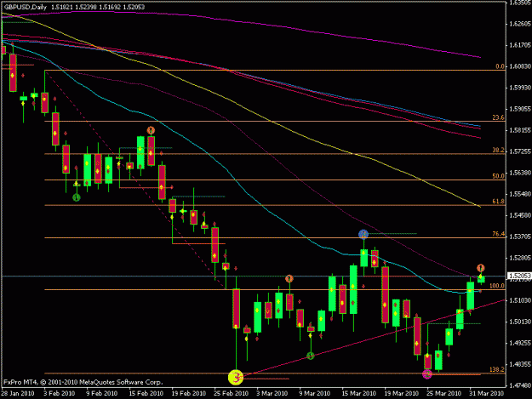The width and height of the screenshot is (532, 399).
Task: Click green circle marker below early-February low
Action: [x=77, y=197]
